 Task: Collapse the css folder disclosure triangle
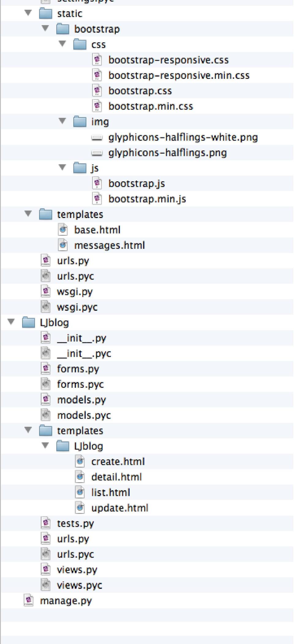pyautogui.click(x=62, y=44)
